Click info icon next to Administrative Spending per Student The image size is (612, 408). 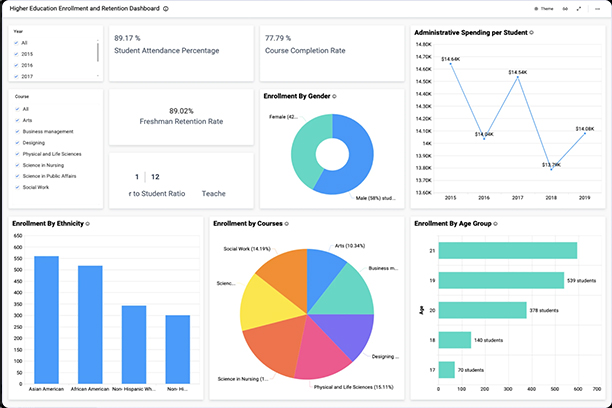point(531,32)
